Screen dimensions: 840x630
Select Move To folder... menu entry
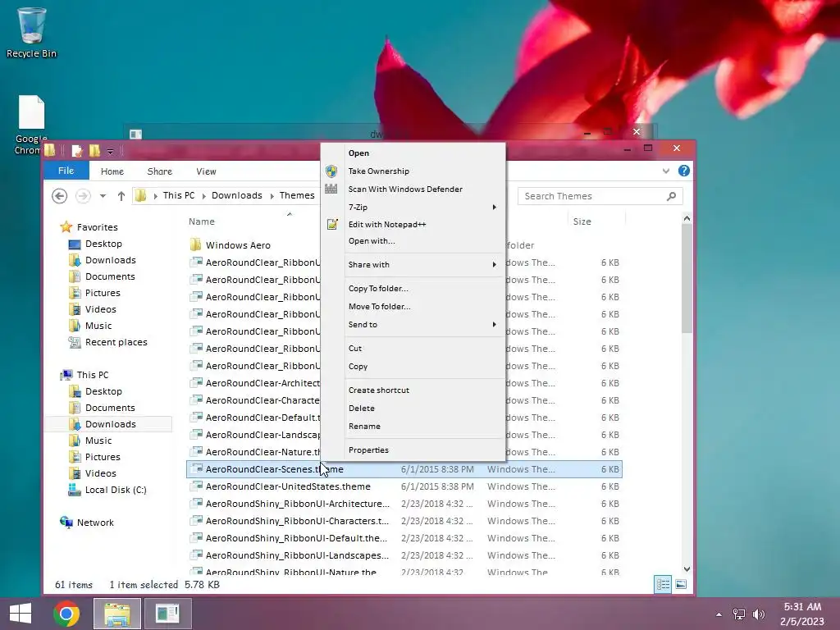point(379,307)
